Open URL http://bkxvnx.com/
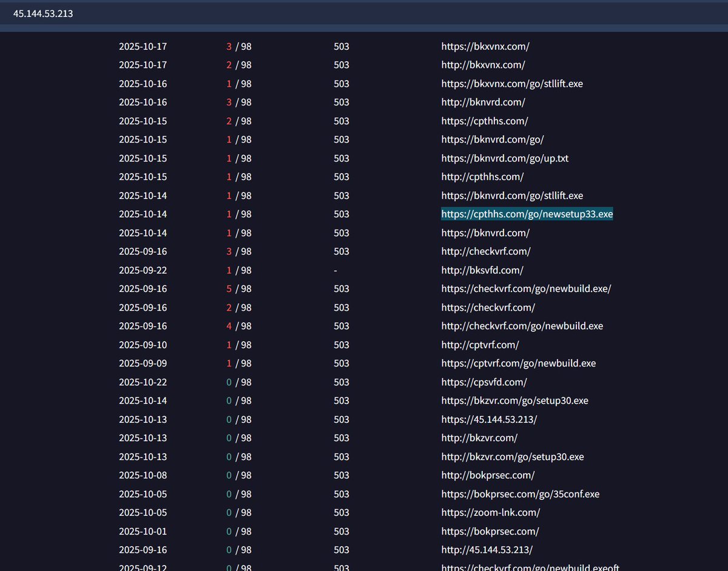The image size is (728, 571). [483, 65]
